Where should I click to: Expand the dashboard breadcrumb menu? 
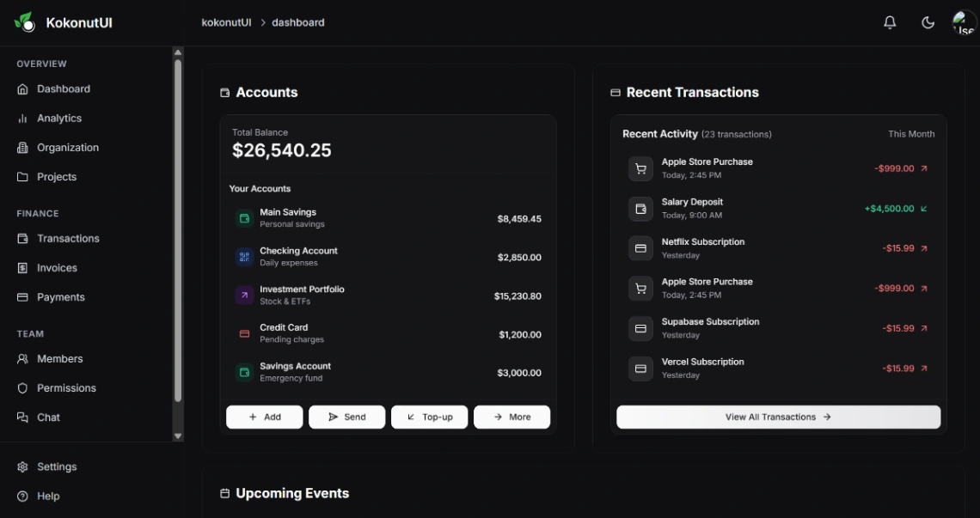297,22
